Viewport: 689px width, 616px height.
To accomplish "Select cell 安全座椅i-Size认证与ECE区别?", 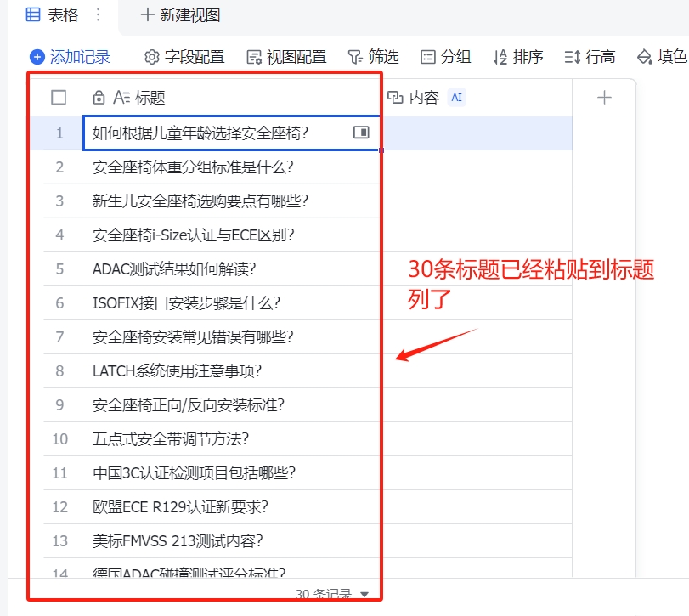I will coord(231,235).
